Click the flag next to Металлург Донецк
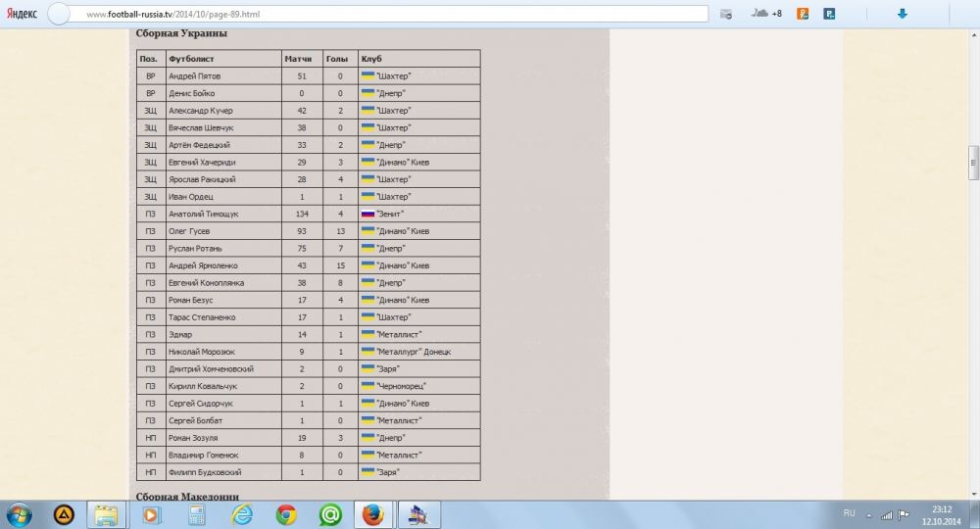Image resolution: width=980 pixels, height=529 pixels. pyautogui.click(x=367, y=352)
